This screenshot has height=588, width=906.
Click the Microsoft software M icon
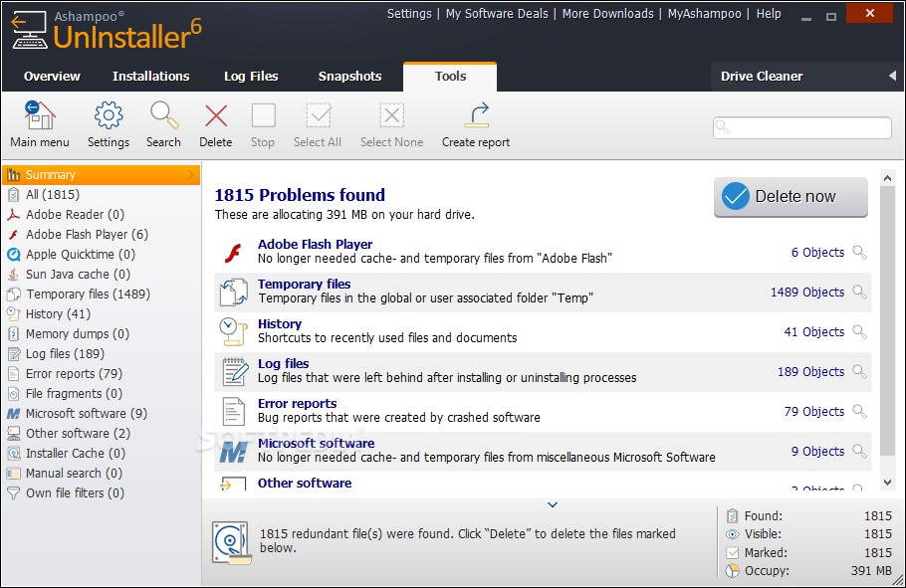[233, 452]
